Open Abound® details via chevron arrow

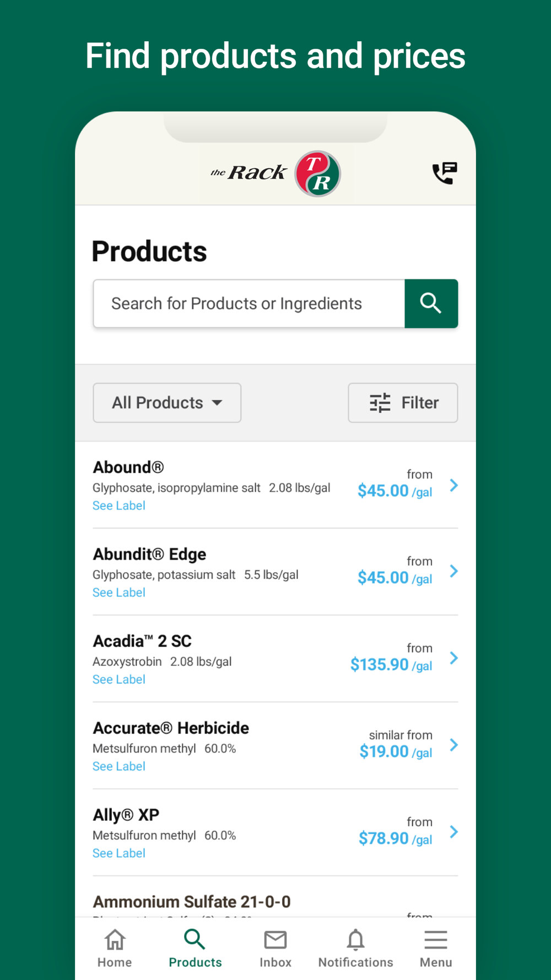click(453, 485)
